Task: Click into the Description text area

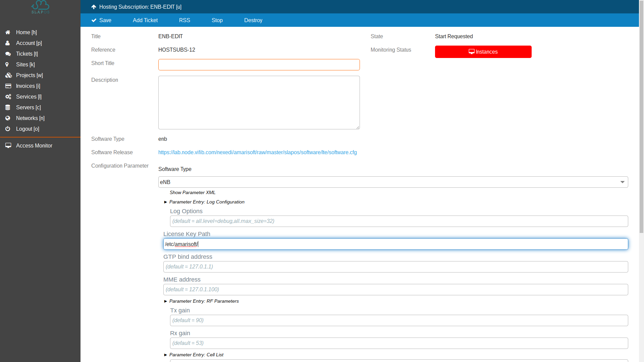Action: (259, 103)
